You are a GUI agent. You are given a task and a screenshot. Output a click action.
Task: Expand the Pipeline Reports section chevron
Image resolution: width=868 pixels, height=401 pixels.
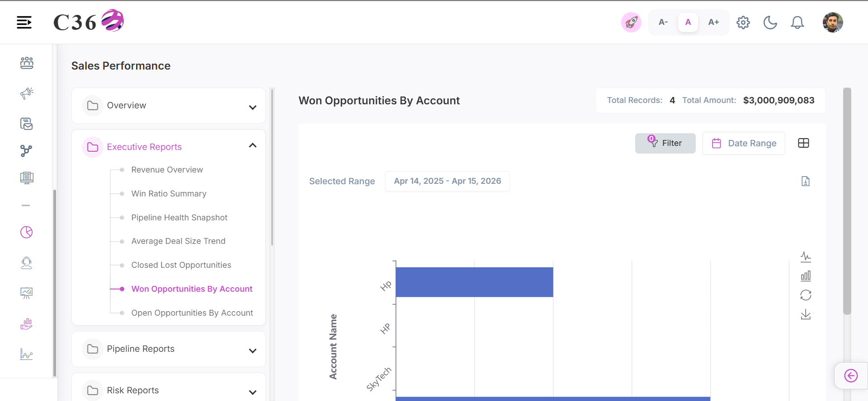(x=253, y=350)
